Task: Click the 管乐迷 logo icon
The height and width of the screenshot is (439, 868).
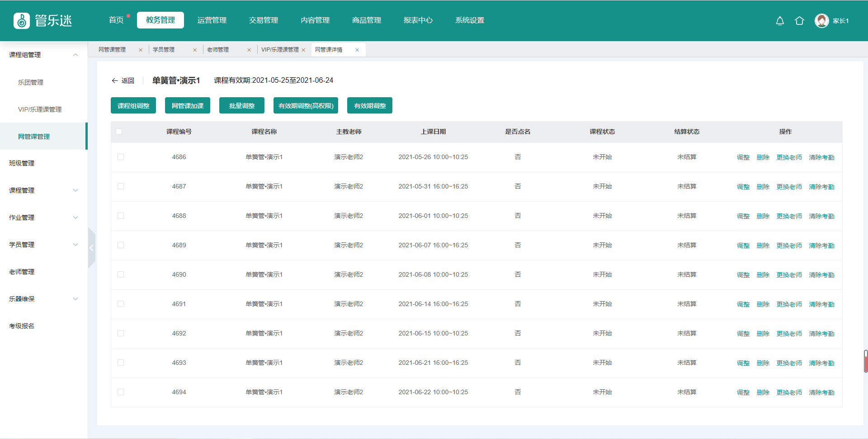Action: coord(22,21)
